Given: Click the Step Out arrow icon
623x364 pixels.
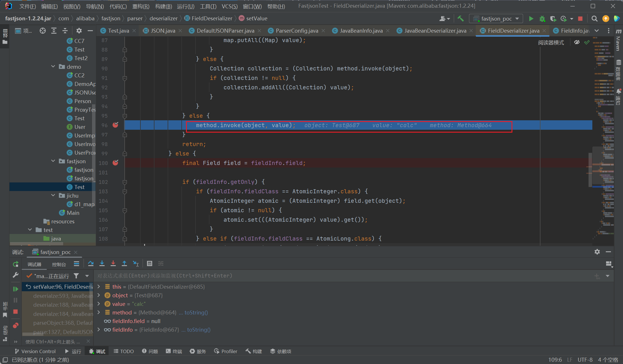Looking at the screenshot, I should [x=124, y=263].
